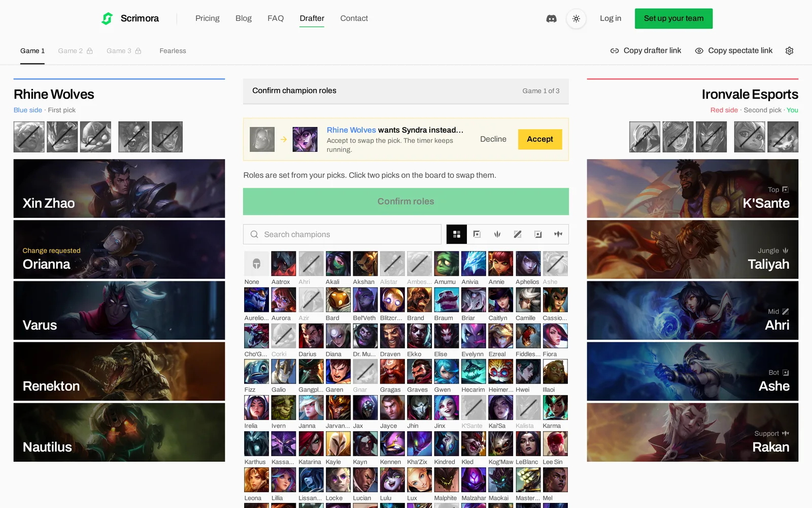
Task: Copy the spectate link
Action: coord(733,51)
